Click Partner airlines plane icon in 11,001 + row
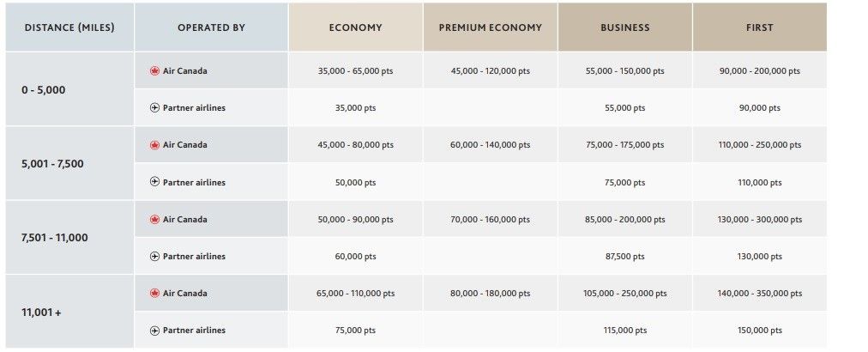 [x=154, y=330]
